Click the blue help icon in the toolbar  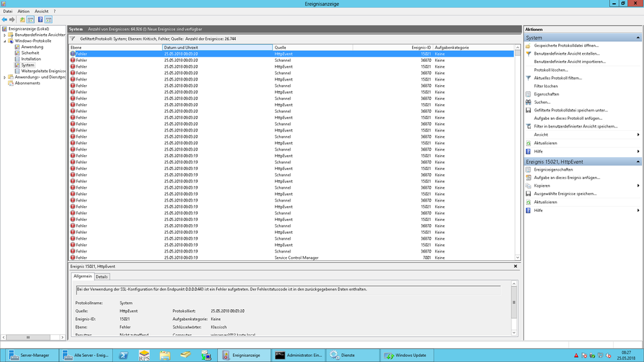coord(40,20)
